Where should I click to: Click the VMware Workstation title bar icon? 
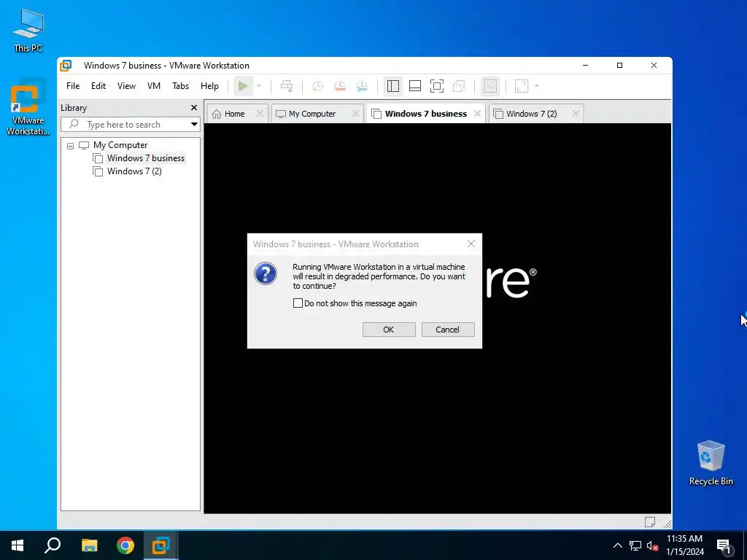point(66,66)
